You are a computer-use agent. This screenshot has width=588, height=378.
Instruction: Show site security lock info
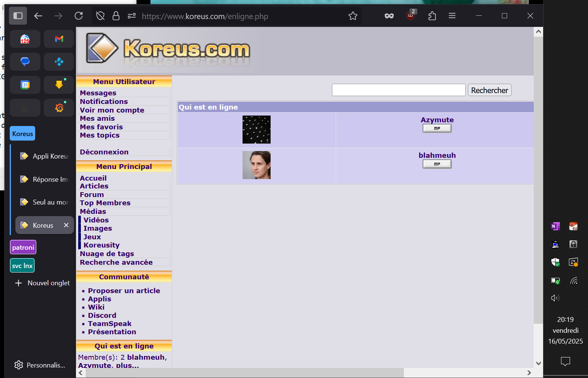[116, 16]
